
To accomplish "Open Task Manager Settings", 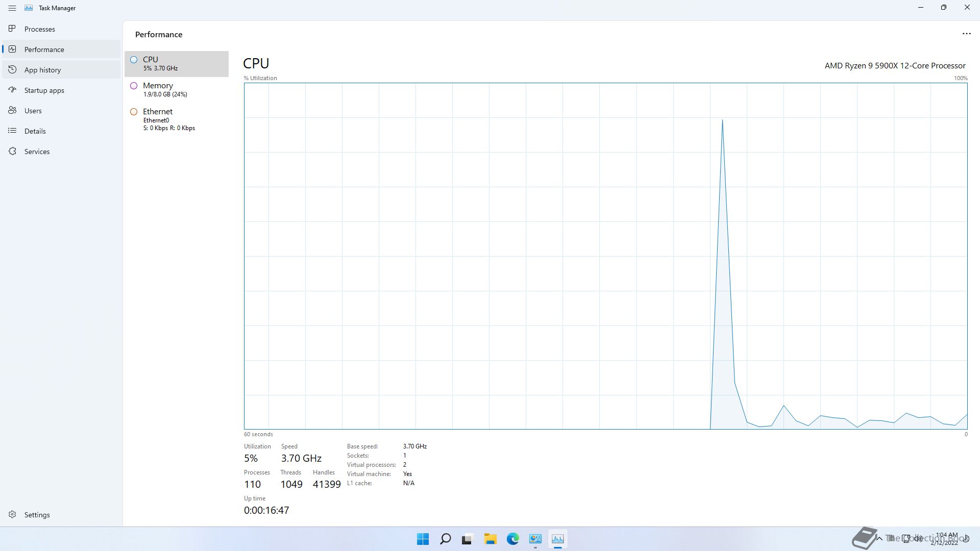I will point(62,515).
